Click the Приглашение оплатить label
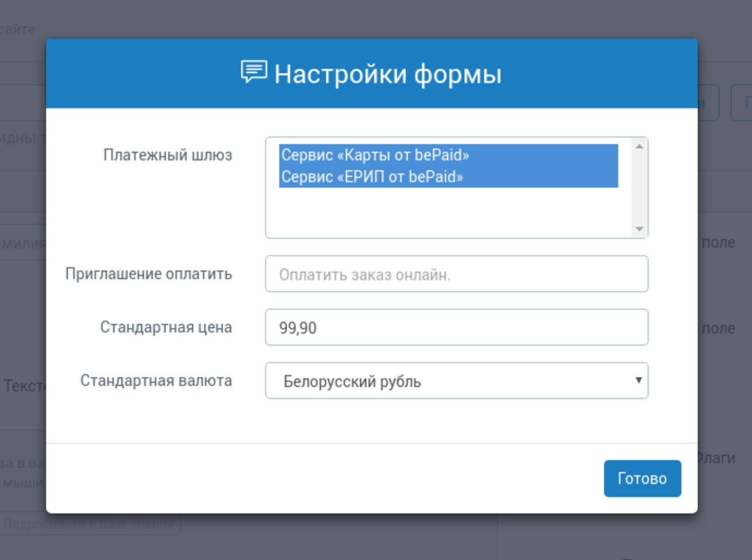 (x=149, y=274)
